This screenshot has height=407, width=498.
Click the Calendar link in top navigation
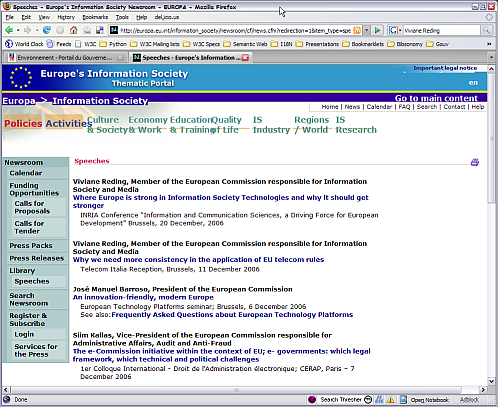(379, 107)
